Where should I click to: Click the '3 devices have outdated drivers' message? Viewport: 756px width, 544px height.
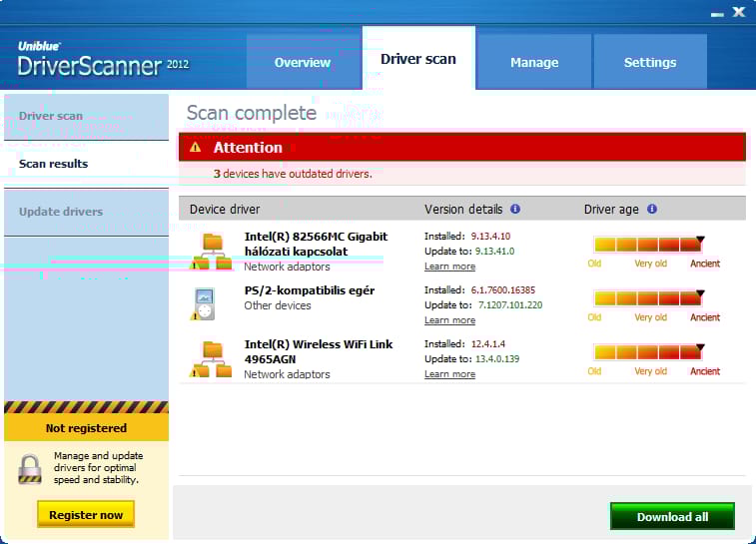(x=293, y=174)
